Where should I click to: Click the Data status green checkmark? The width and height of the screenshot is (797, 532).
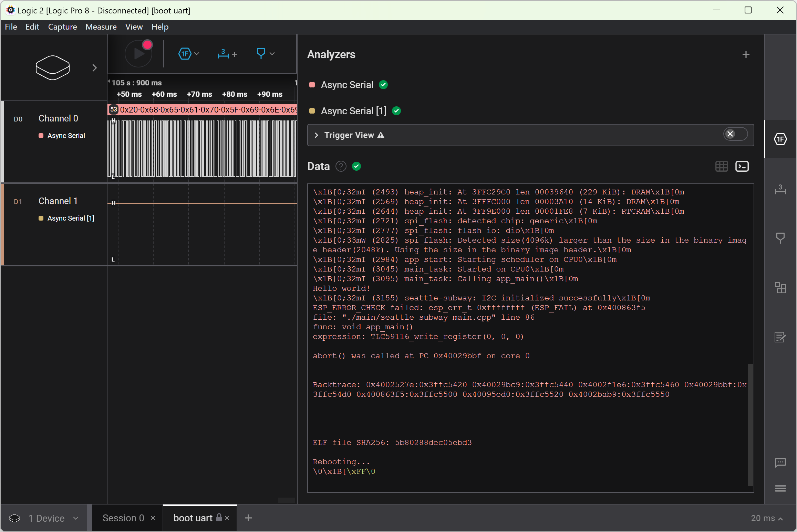tap(356, 166)
